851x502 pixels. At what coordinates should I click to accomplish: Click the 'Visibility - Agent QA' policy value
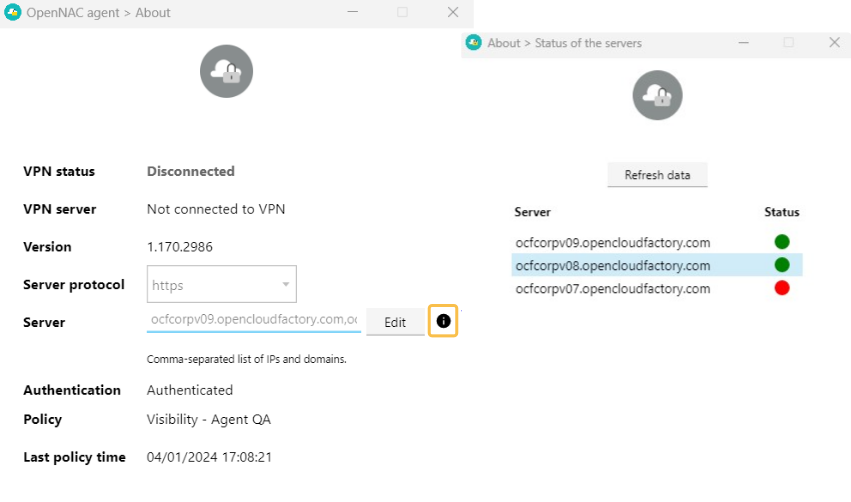(x=209, y=420)
